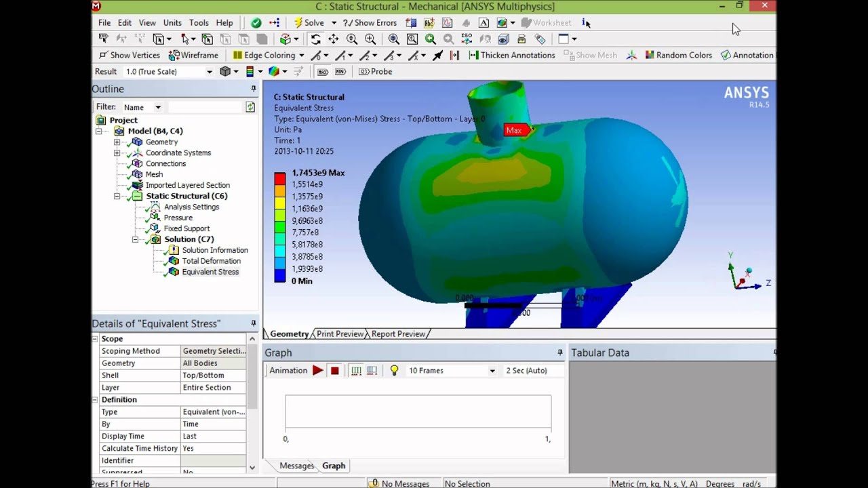The width and height of the screenshot is (868, 488).
Task: Expand the Geometry tree node
Action: [117, 142]
